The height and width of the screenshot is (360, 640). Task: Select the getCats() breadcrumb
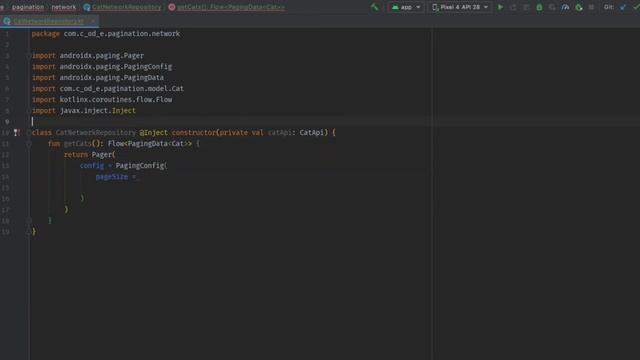click(x=227, y=7)
